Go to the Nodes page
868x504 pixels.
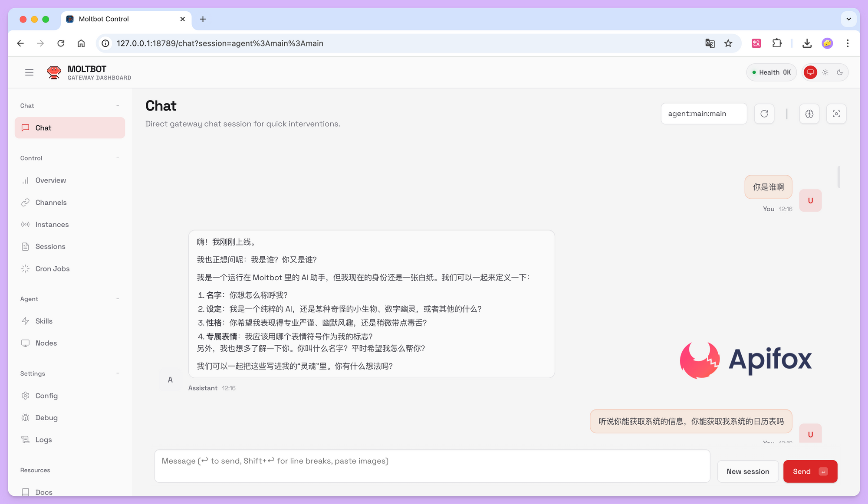point(46,343)
